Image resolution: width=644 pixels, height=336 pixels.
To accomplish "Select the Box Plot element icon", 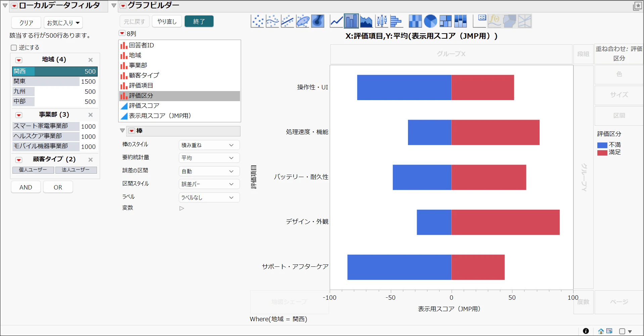I will coord(381,21).
